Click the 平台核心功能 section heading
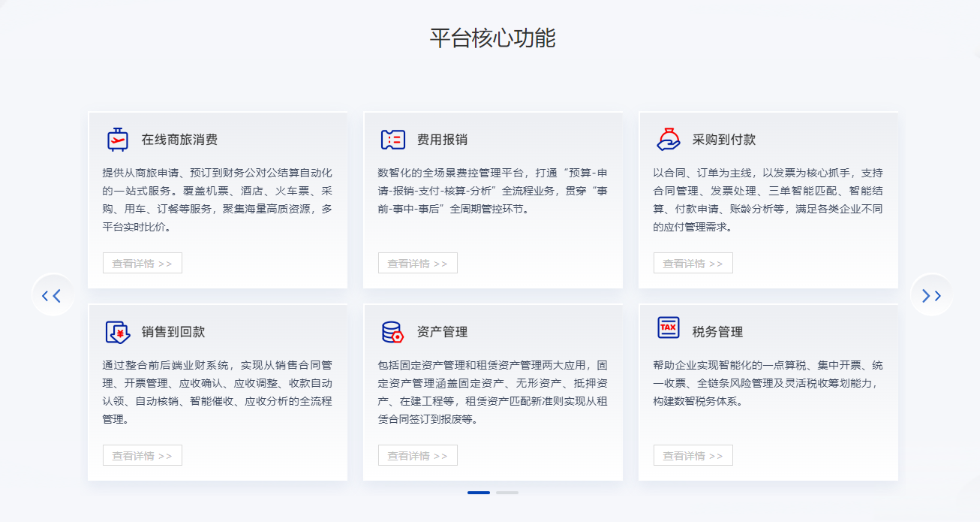The height and width of the screenshot is (522, 980). coord(492,38)
